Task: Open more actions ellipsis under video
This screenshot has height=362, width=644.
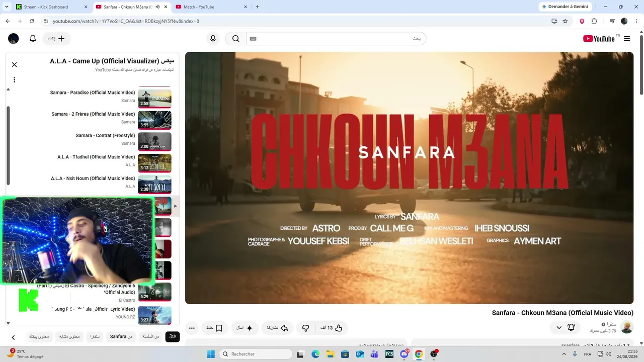Action: coord(192,328)
